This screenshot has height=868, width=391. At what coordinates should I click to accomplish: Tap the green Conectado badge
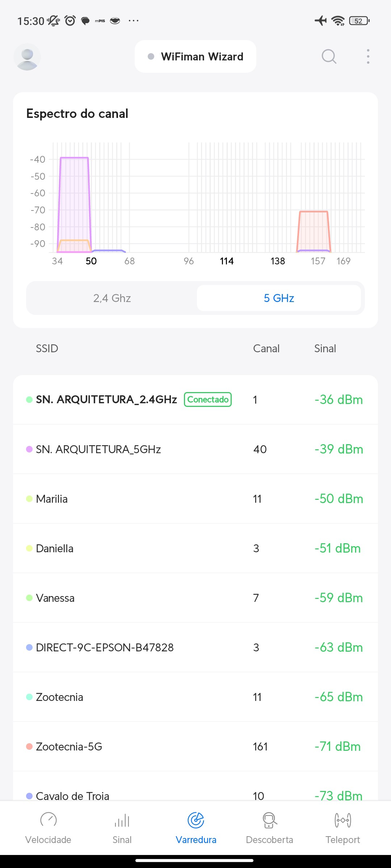coord(208,399)
